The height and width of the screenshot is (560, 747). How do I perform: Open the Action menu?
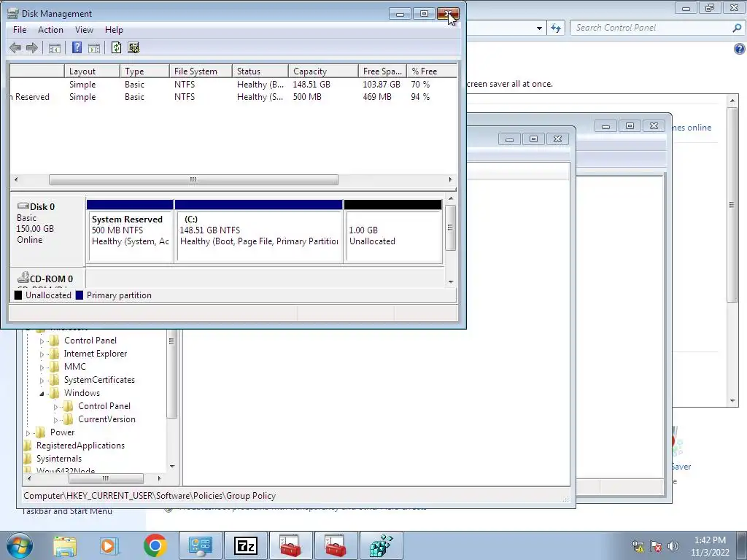pyautogui.click(x=50, y=29)
